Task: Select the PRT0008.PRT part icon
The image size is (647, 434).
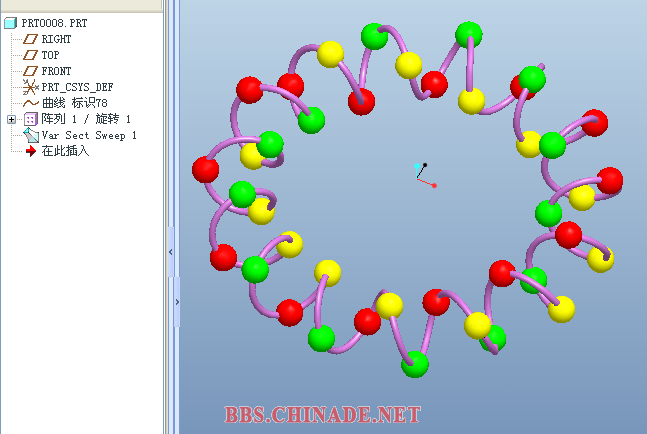Action: pyautogui.click(x=10, y=23)
